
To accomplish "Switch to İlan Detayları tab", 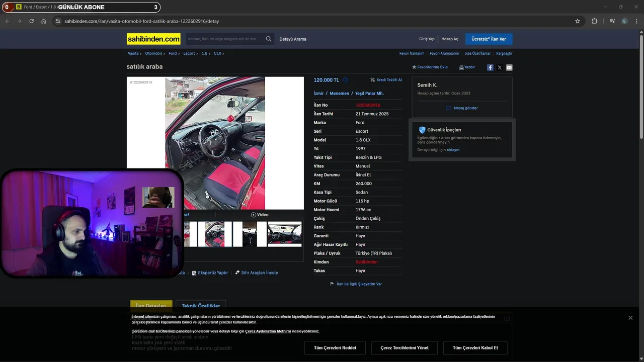I will click(x=151, y=306).
